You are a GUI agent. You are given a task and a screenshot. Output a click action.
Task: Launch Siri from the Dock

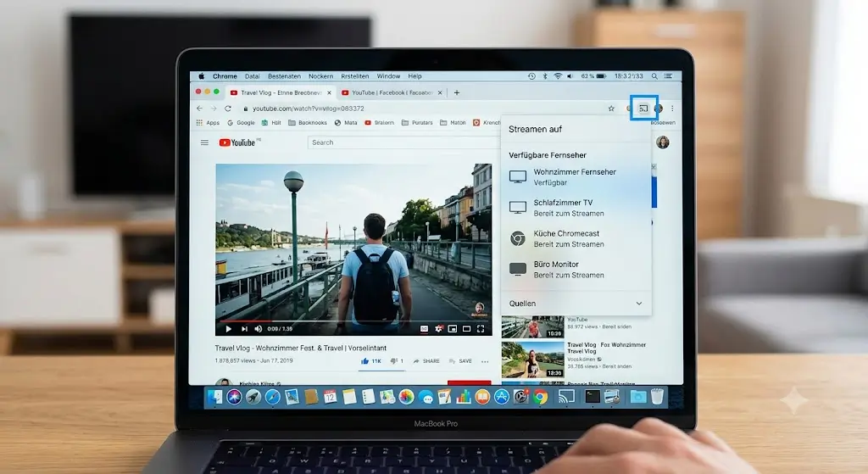pos(234,397)
